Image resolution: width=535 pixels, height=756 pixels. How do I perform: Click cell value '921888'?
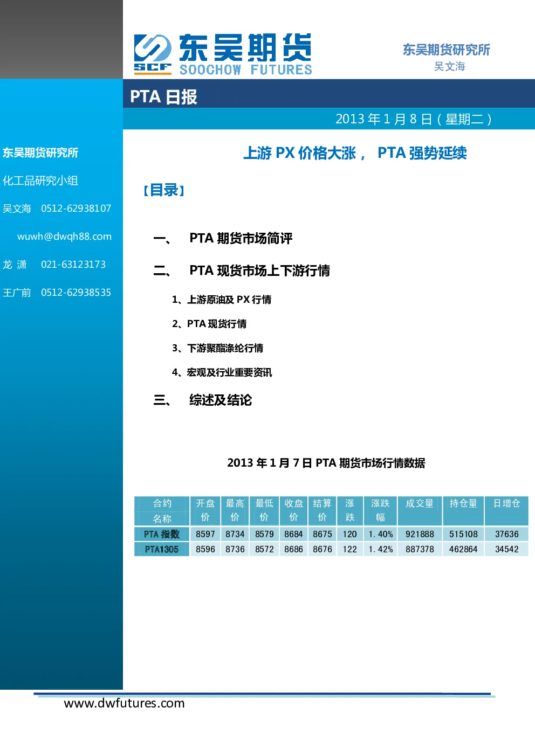click(420, 534)
